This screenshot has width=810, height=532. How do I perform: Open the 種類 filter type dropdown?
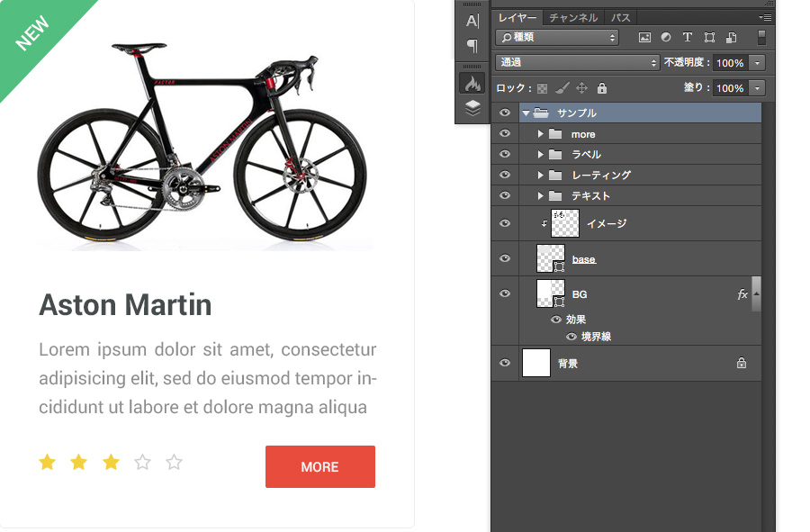(x=557, y=37)
